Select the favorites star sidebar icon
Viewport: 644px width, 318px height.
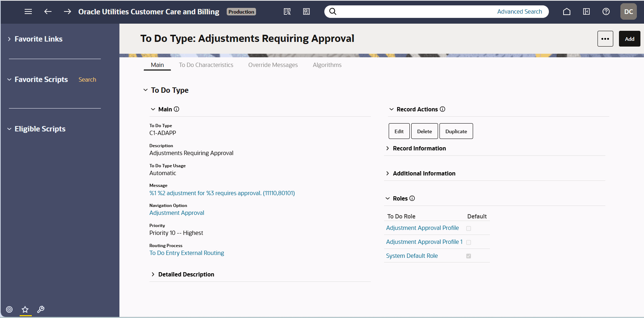(x=25, y=309)
